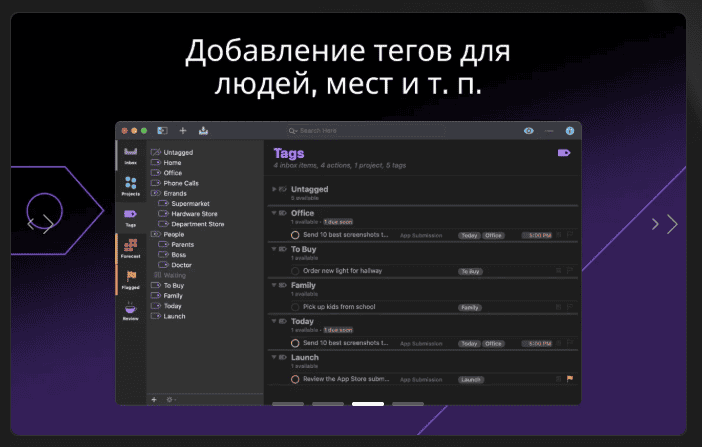Click the Launch group heading
Screen dimensions: 702x447
(305, 357)
